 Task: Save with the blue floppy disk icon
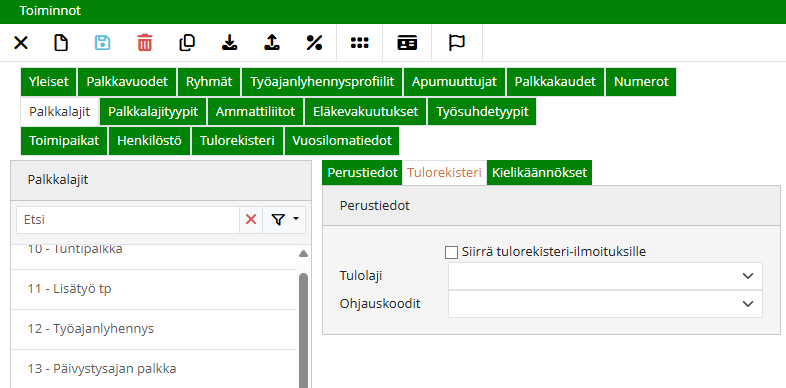103,43
